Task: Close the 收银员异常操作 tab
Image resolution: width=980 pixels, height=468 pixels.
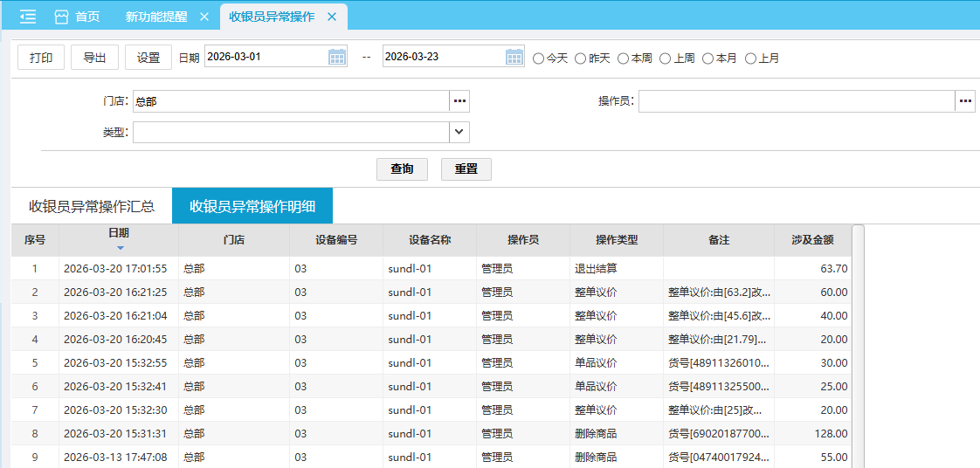Action: pos(332,17)
